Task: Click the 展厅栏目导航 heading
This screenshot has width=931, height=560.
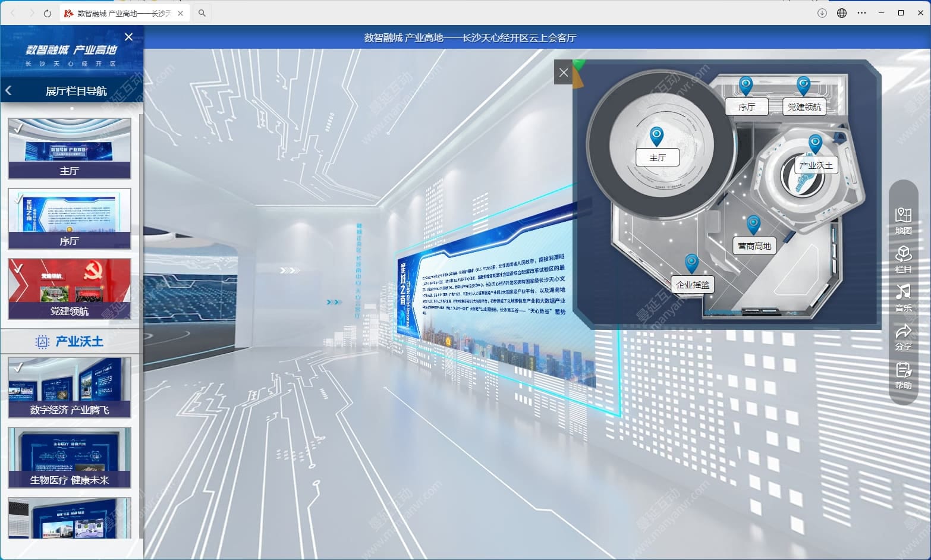Action: 76,91
